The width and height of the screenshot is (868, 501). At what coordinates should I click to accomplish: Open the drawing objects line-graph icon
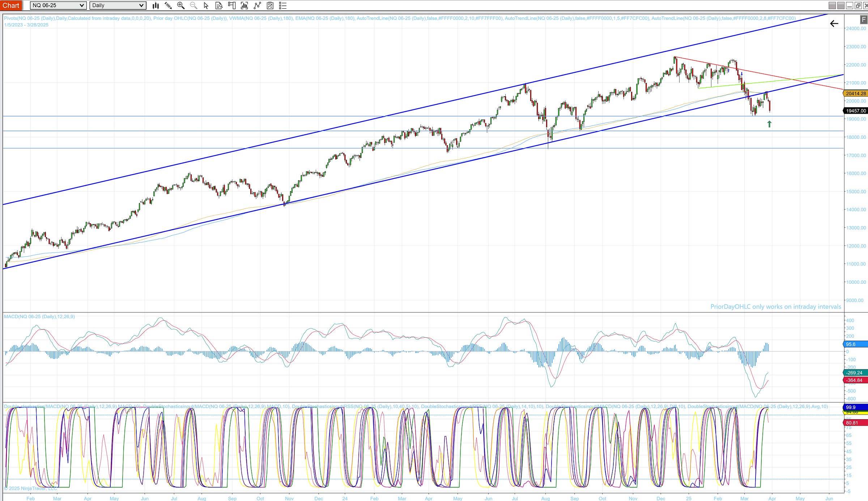tap(257, 5)
